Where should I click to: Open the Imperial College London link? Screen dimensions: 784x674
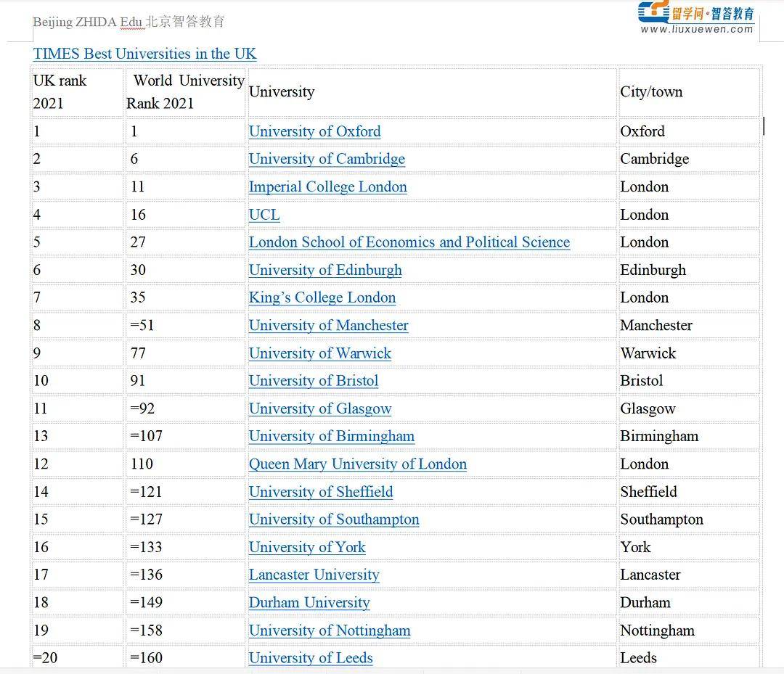328,186
